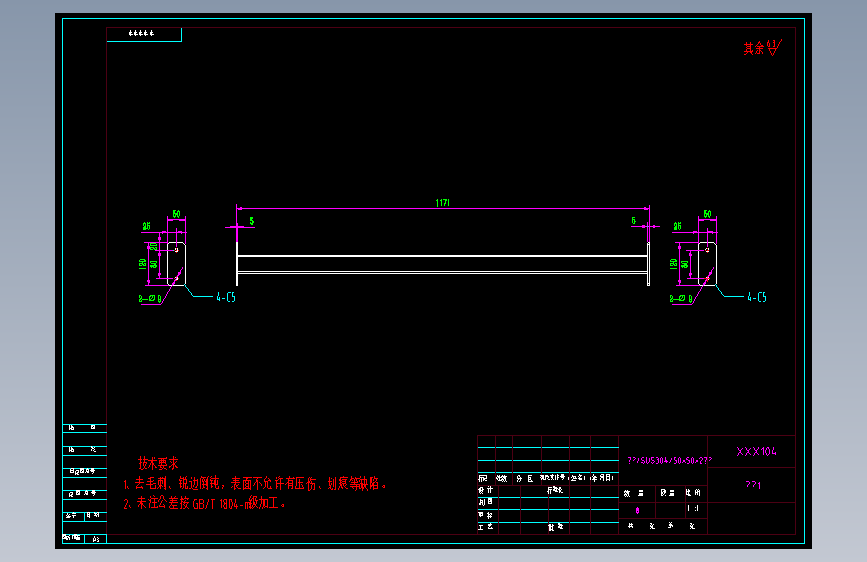Select the 120 height dimension on right view

pos(673,264)
